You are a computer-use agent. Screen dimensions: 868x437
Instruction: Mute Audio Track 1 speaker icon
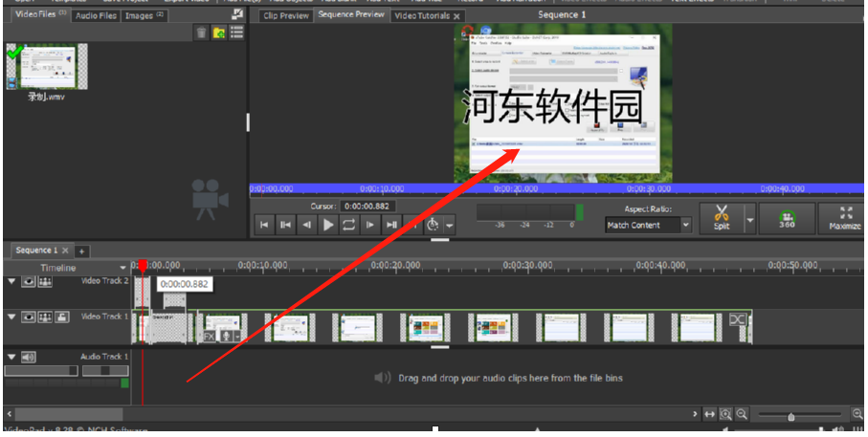29,357
